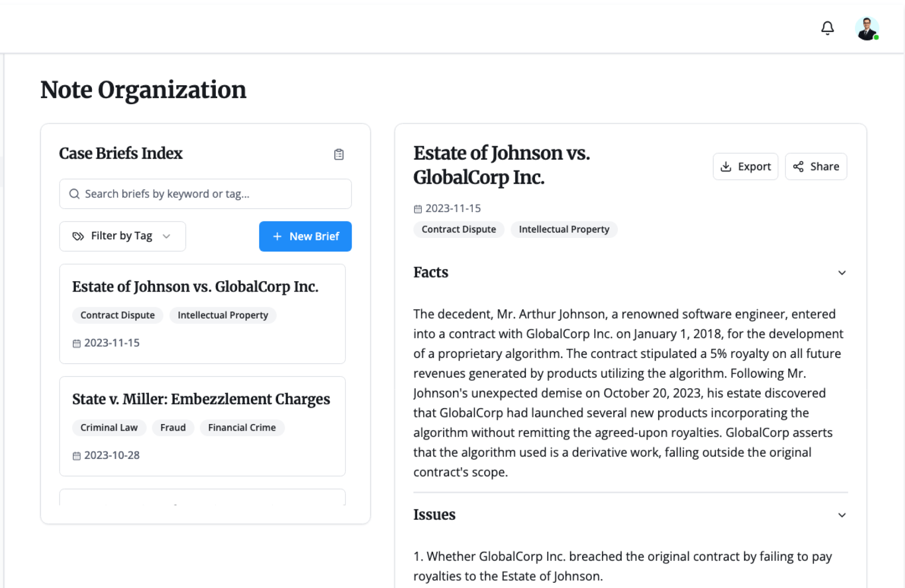Open the State v. Miller brief card

coord(202,426)
